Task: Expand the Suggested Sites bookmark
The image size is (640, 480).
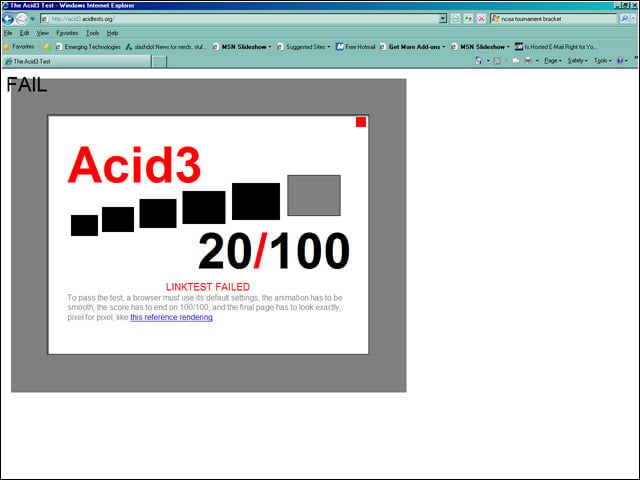Action: [x=304, y=47]
